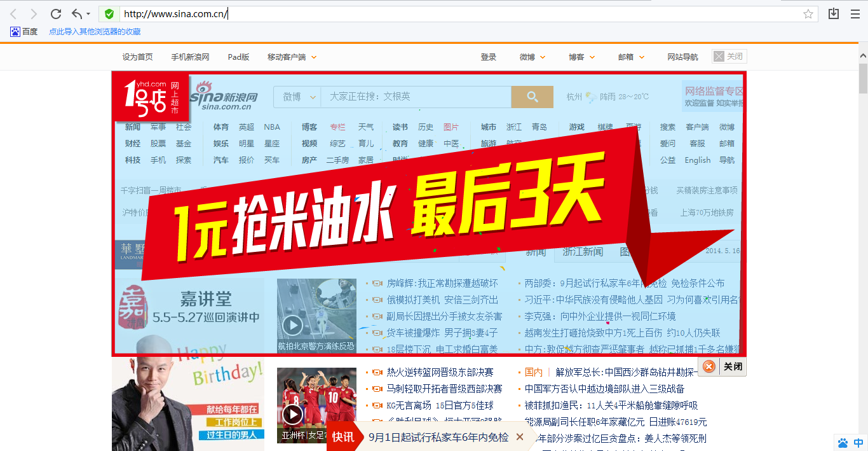This screenshot has width=868, height=451.
Task: Click the green security shield icon
Action: 109,14
